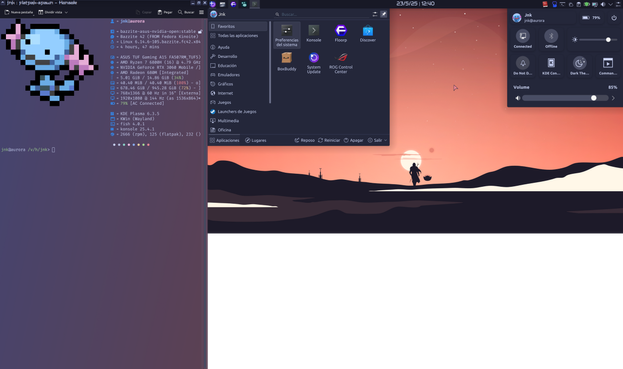The width and height of the screenshot is (623, 369).
Task: Switch to the Lugares tab
Action: coord(255,140)
